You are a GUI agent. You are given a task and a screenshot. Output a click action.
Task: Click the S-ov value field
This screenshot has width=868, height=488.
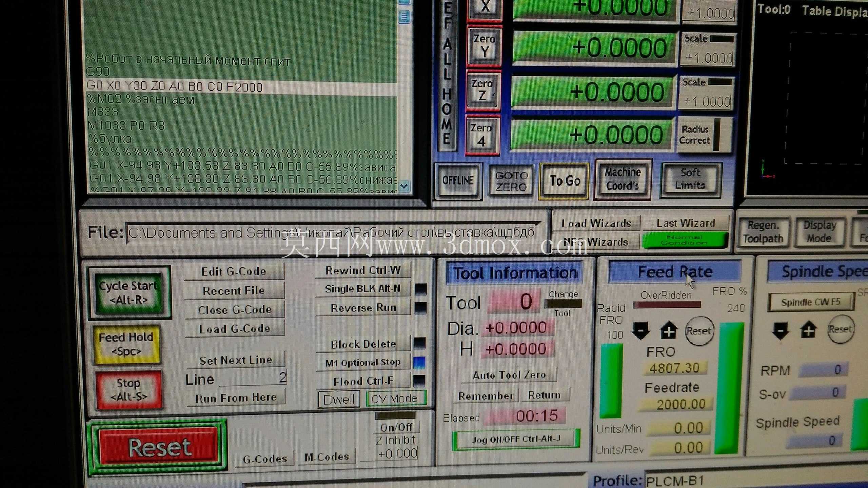818,392
